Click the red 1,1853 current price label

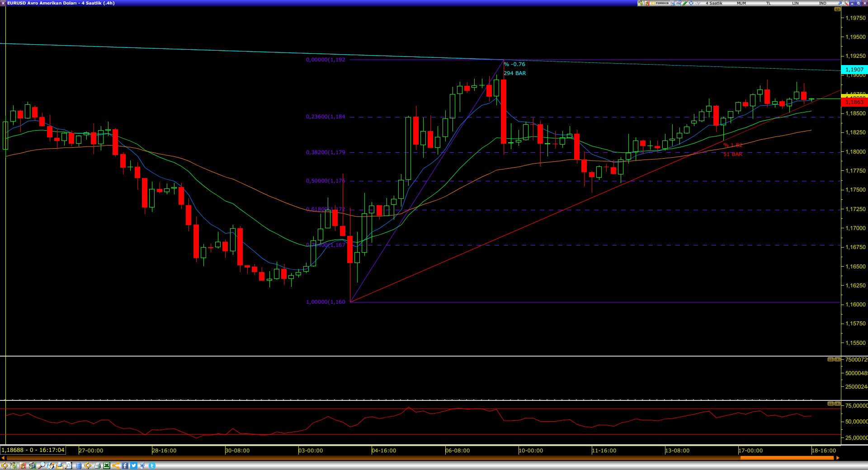coord(854,102)
